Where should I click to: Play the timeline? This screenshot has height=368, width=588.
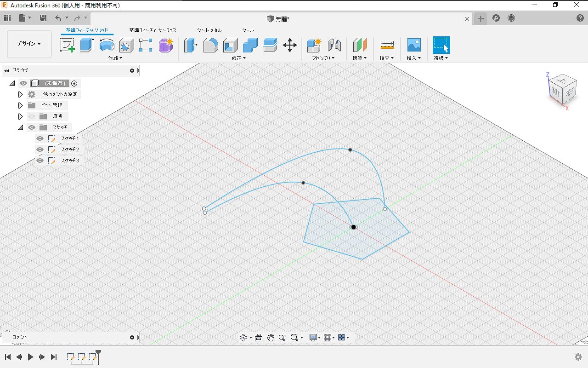(30, 357)
